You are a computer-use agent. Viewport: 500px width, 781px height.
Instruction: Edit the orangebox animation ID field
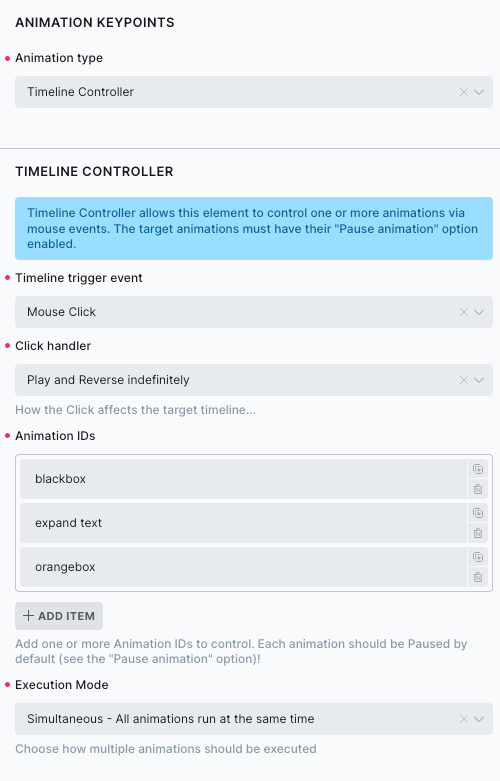243,567
